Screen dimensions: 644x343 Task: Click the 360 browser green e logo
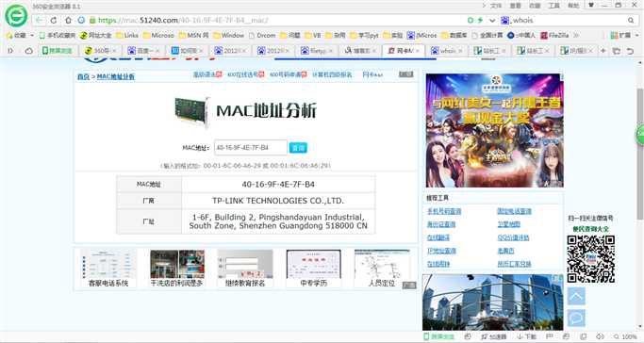click(16, 16)
